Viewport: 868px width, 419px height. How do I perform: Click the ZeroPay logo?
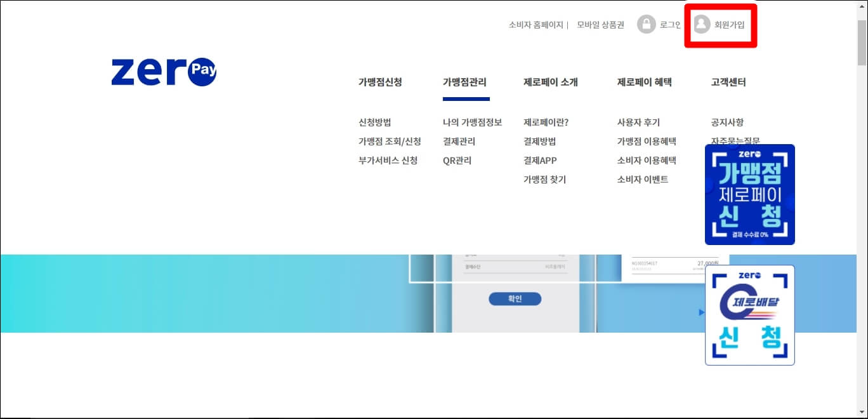pos(164,72)
